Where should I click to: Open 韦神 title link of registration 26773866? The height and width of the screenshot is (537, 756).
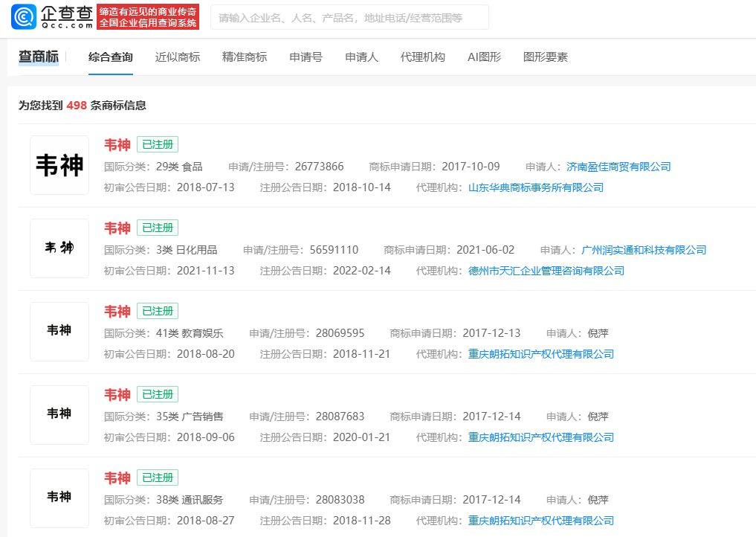(117, 145)
